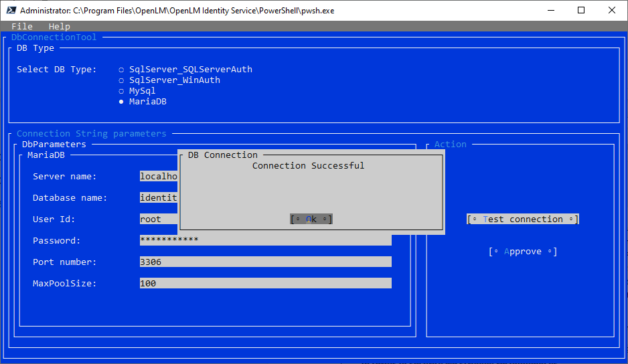628x364 pixels.
Task: Close the pwsh.exe window
Action: [612, 11]
